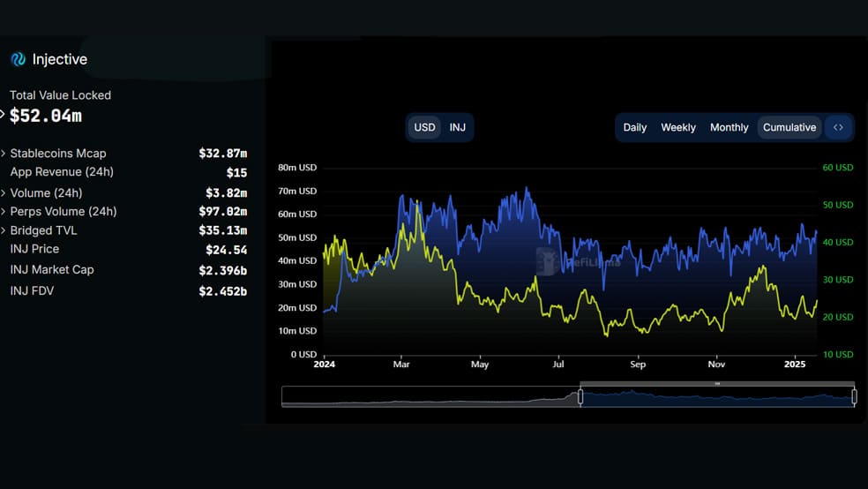Click the App Revenue (24h) label
The height and width of the screenshot is (489, 868).
pyautogui.click(x=62, y=172)
